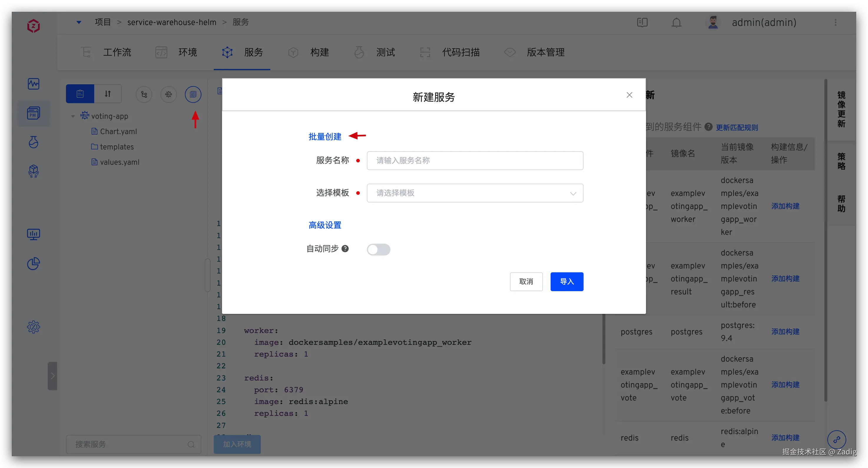This screenshot has height=468, width=868.
Task: Click the 批量创建 link
Action: [x=325, y=136]
